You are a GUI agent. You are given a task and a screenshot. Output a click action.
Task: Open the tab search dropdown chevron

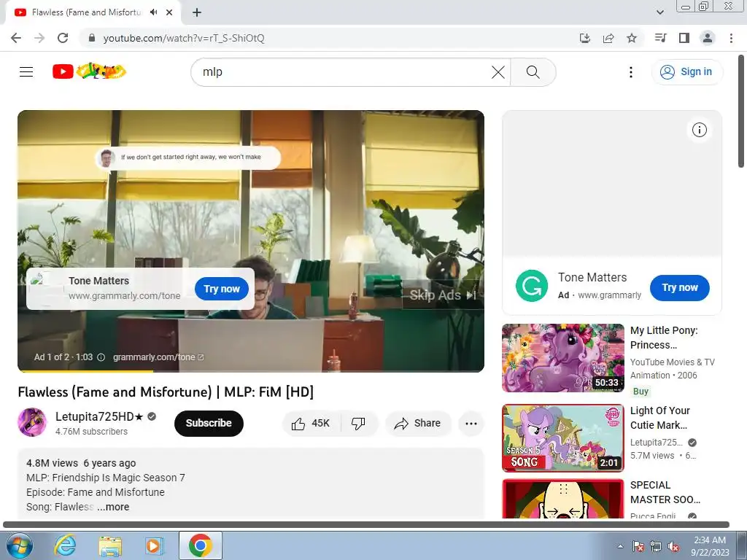coord(659,12)
